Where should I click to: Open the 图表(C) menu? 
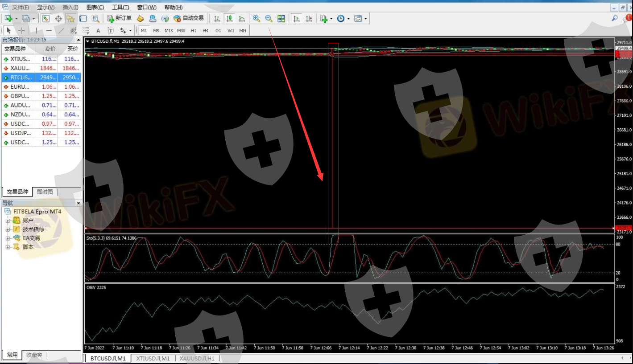point(95,8)
